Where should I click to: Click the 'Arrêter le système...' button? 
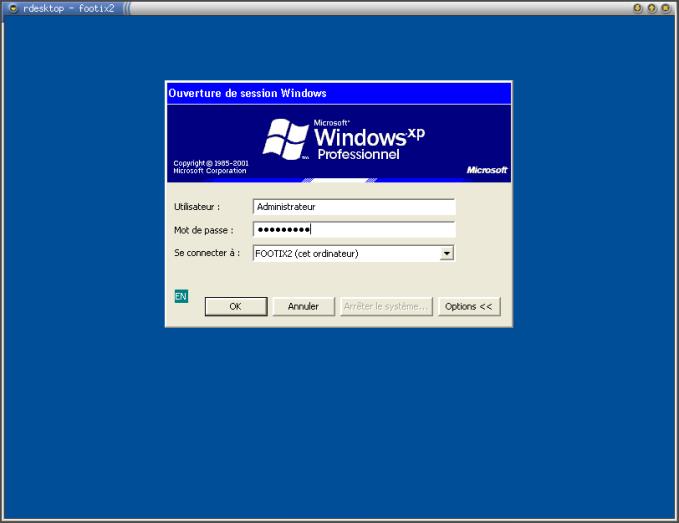click(386, 307)
